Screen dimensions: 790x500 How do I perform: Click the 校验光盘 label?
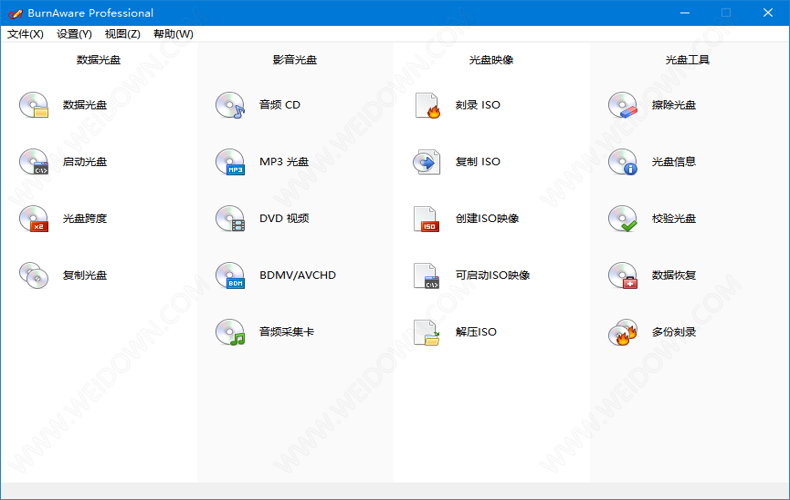pyautogui.click(x=674, y=219)
